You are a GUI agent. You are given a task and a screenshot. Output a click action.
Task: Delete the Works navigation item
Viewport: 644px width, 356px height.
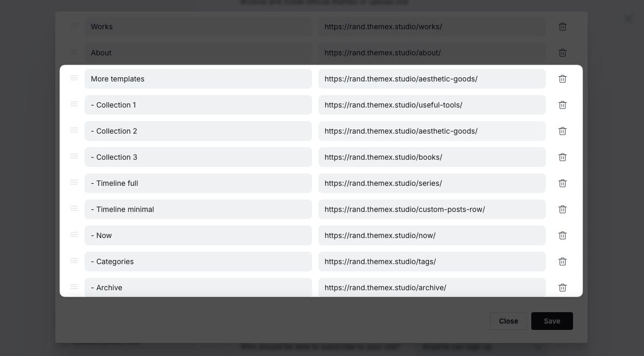point(562,27)
